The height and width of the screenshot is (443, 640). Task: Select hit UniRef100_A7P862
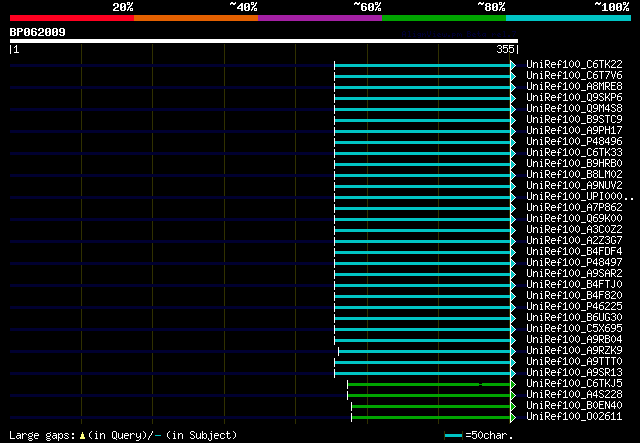click(x=574, y=208)
